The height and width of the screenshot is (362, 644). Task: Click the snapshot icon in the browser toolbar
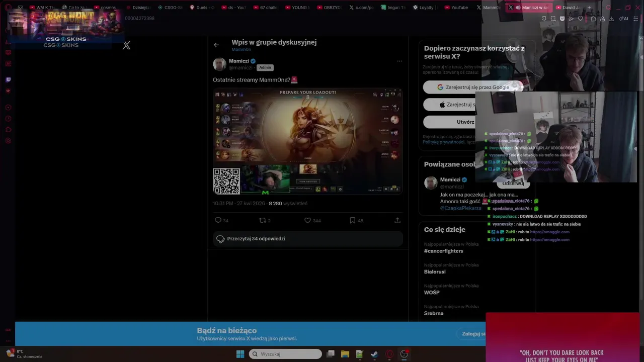coord(553,19)
